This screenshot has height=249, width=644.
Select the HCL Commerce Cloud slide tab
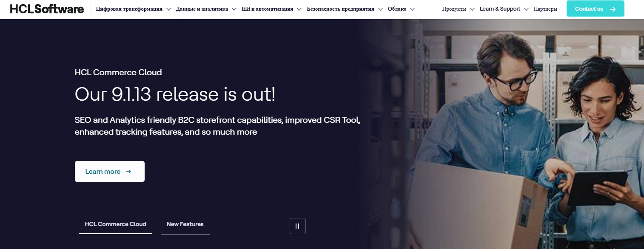click(115, 224)
